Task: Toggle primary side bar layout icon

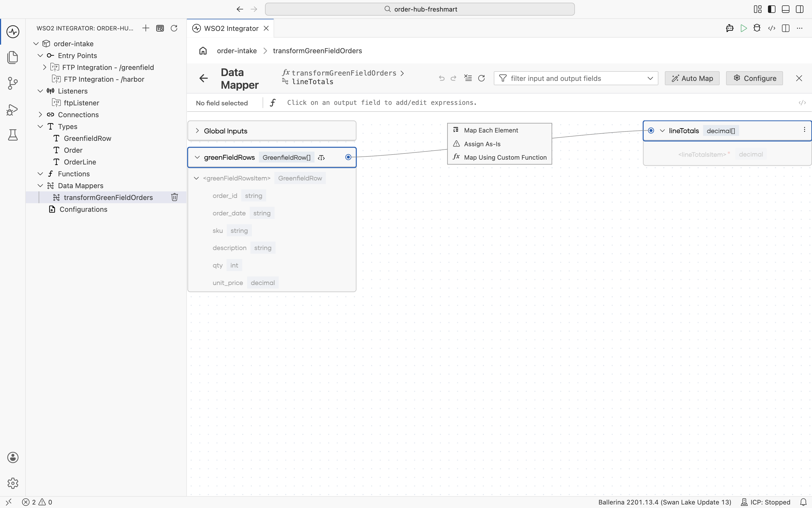Action: (772, 9)
